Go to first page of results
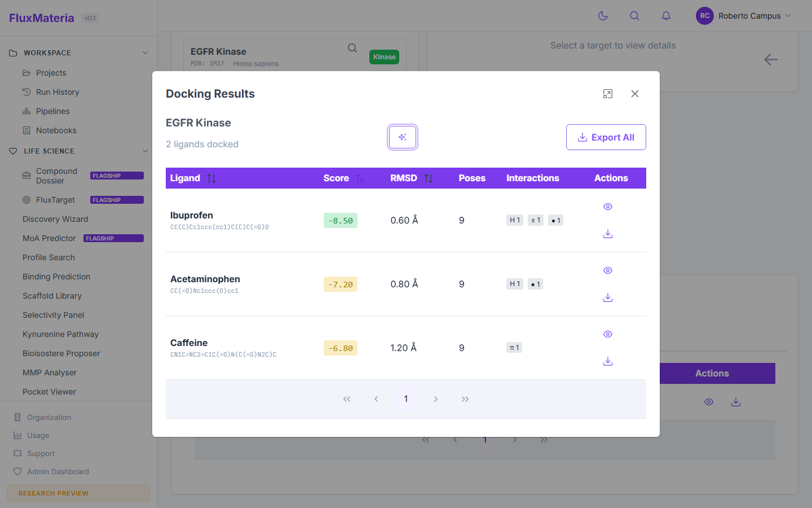The height and width of the screenshot is (508, 812). point(347,399)
